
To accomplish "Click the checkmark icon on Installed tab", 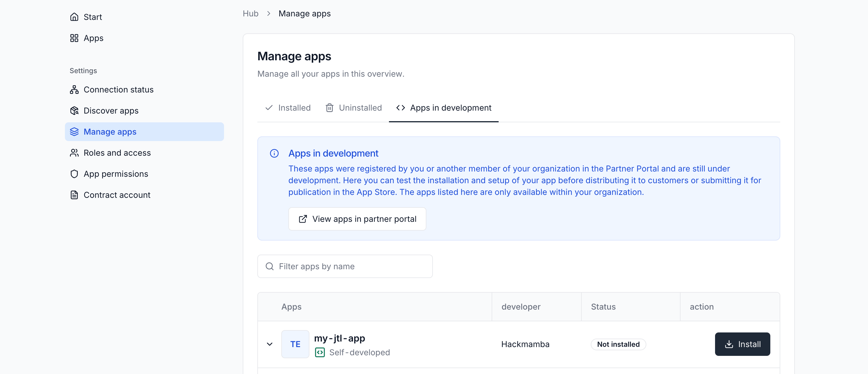I will 269,108.
